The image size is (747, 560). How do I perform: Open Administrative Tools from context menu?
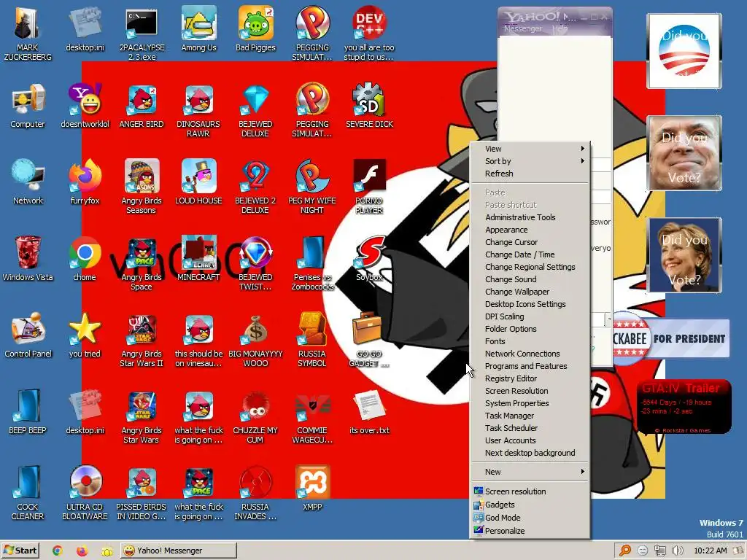[530, 217]
